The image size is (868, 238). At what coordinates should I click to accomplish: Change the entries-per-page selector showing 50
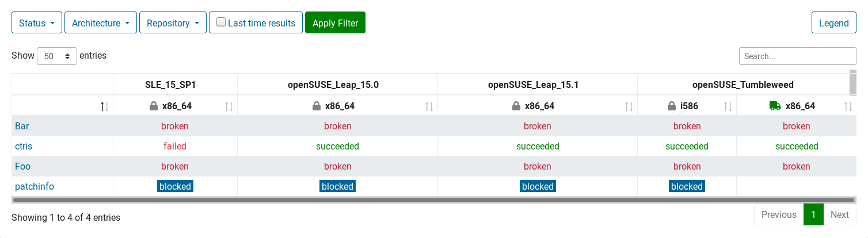point(57,56)
